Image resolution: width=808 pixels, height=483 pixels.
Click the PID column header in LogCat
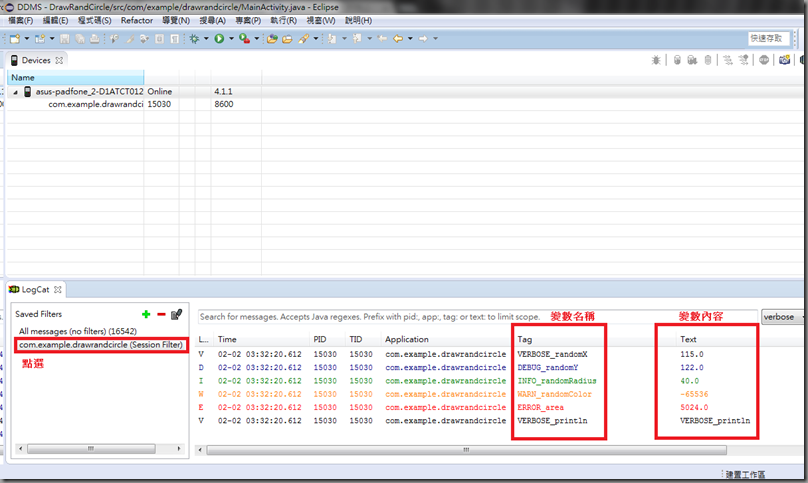coord(327,339)
